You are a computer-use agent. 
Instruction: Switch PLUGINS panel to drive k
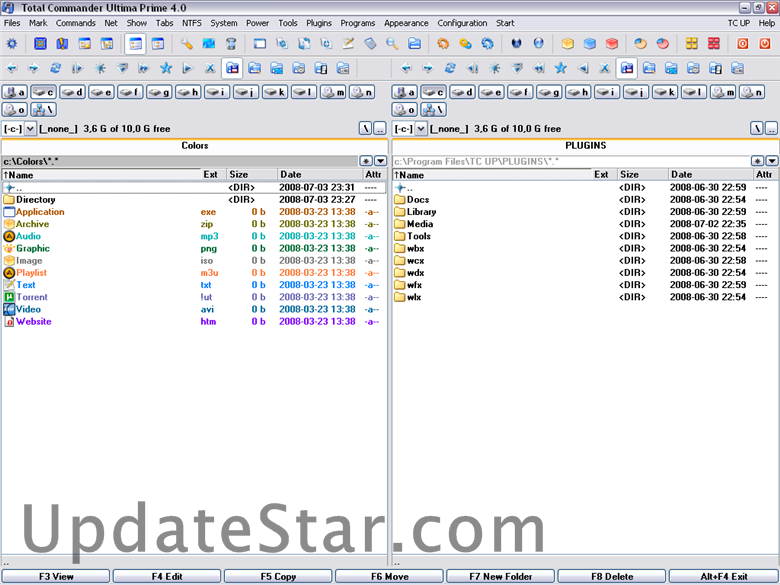pos(665,92)
